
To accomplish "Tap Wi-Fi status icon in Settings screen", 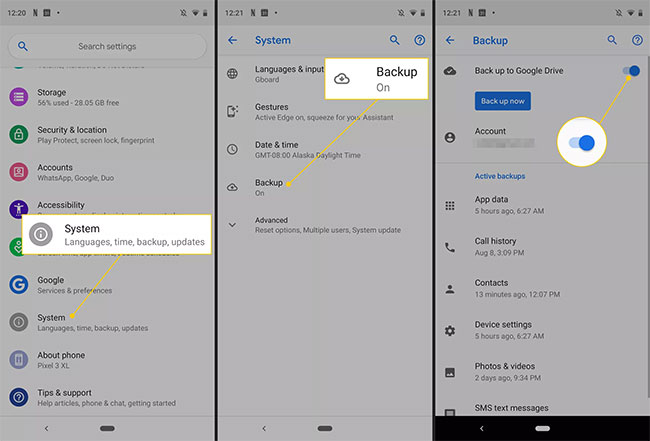I will 195,13.
